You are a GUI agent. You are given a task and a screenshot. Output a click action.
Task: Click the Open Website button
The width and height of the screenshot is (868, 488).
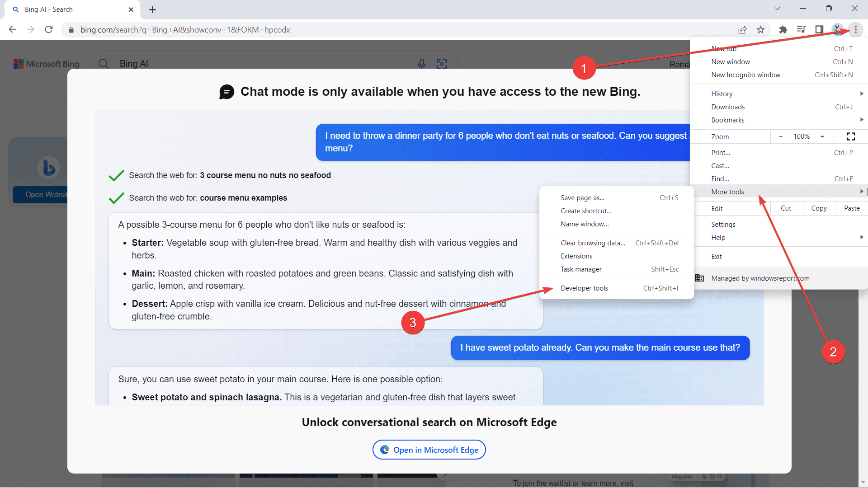[40, 194]
